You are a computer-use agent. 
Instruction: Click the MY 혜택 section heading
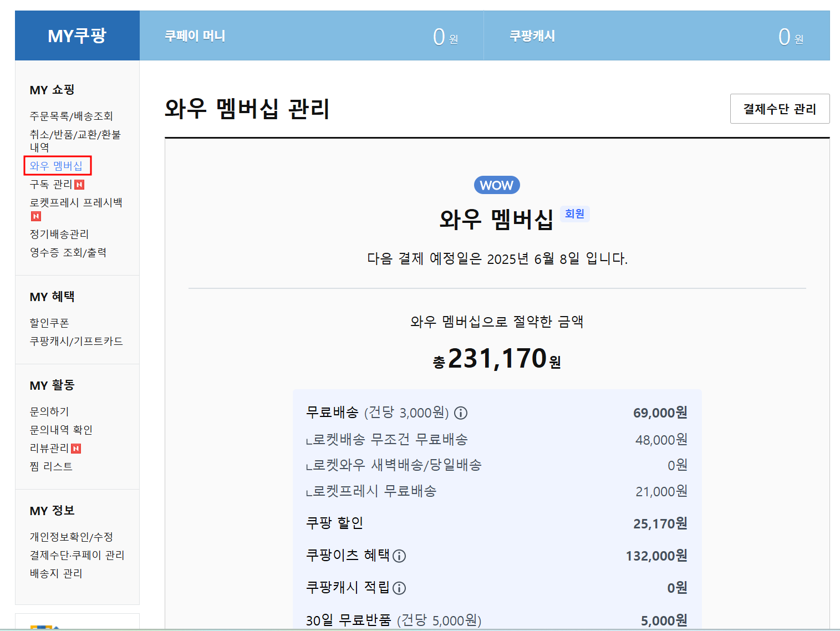coord(52,297)
